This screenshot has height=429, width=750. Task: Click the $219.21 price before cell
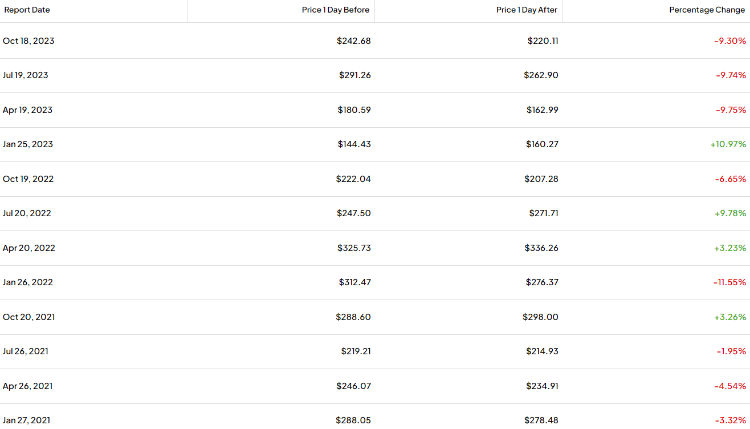pos(356,351)
